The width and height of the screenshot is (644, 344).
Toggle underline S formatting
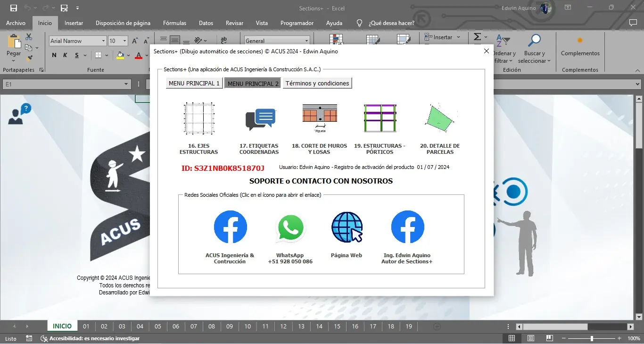pyautogui.click(x=77, y=55)
